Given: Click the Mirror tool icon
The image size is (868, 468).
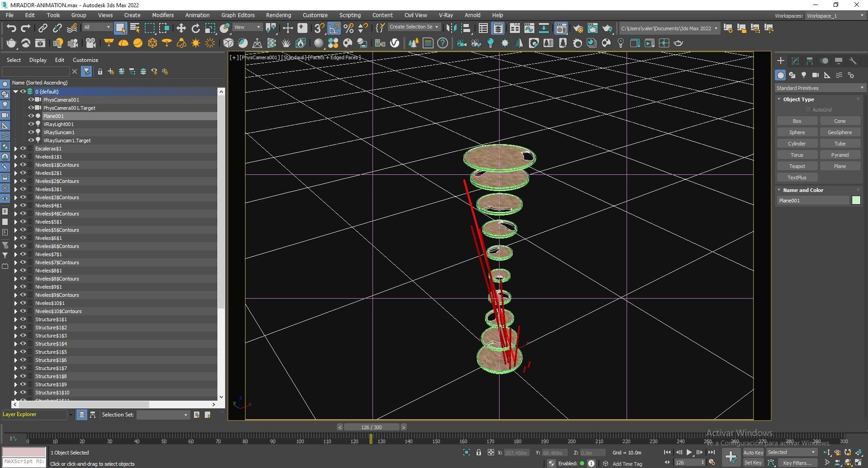Looking at the screenshot, I should 451,28.
